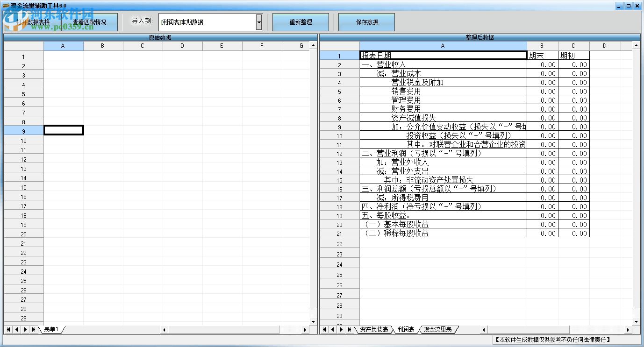Go to next sheet in 原始数据 panel
This screenshot has height=347, width=644.
coord(25,330)
